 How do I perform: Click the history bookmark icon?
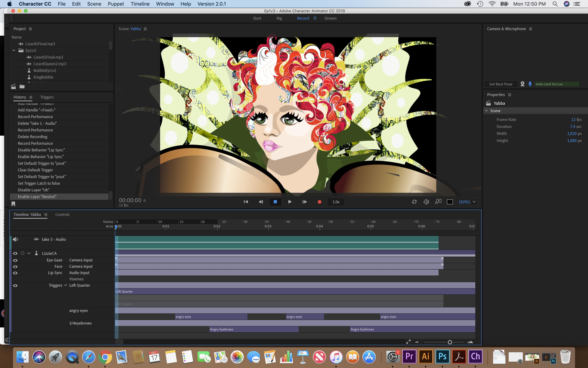pos(13,204)
